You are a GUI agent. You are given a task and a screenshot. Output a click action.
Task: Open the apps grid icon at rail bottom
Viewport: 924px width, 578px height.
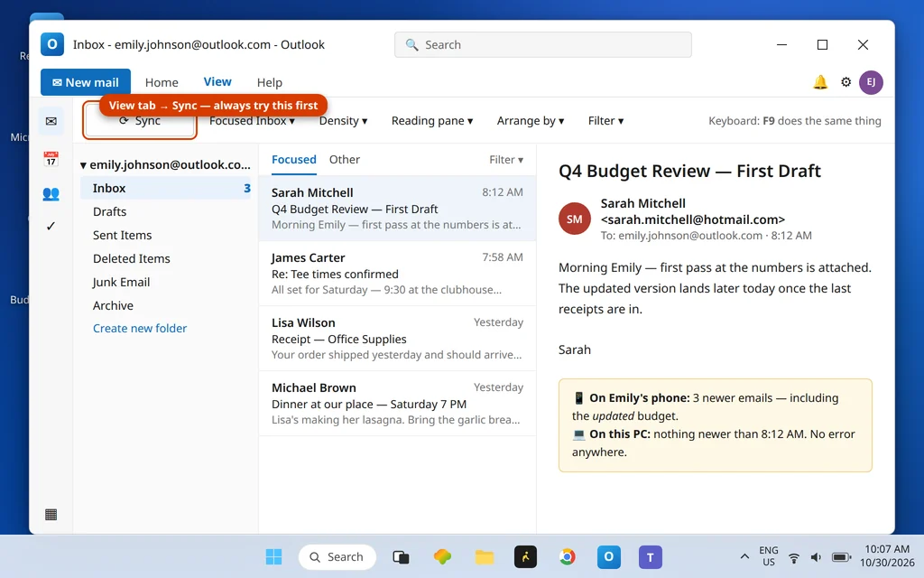coord(51,514)
